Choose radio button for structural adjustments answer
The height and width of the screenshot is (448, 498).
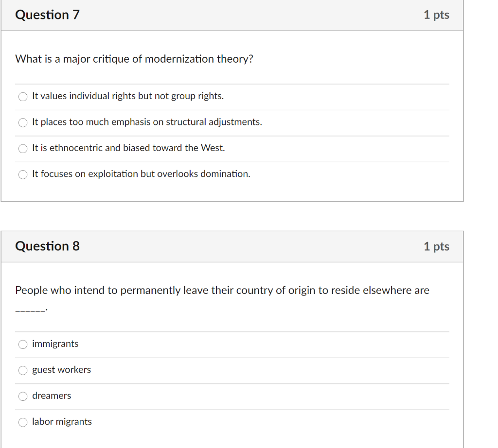(x=23, y=122)
